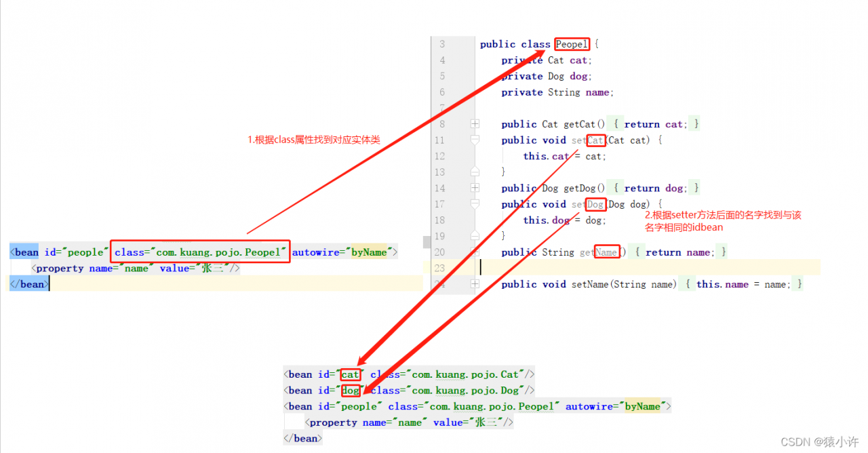Click the folded '{ return name; }' body
This screenshot has height=453, width=868.
point(681,252)
